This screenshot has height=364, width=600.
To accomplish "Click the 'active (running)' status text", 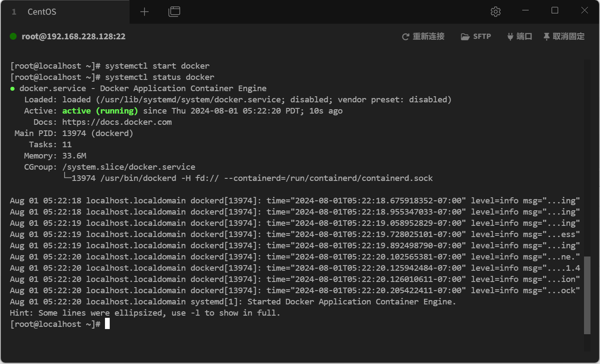I will (100, 111).
